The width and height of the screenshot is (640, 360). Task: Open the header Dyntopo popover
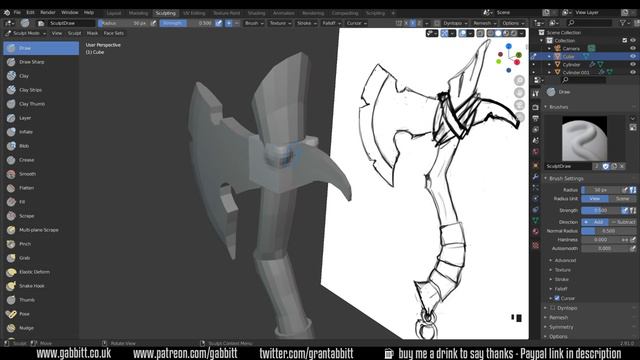(x=455, y=23)
